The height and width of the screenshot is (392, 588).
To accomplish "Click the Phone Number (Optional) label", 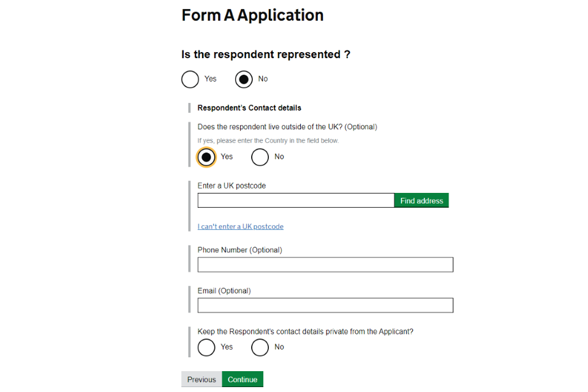I will 239,250.
